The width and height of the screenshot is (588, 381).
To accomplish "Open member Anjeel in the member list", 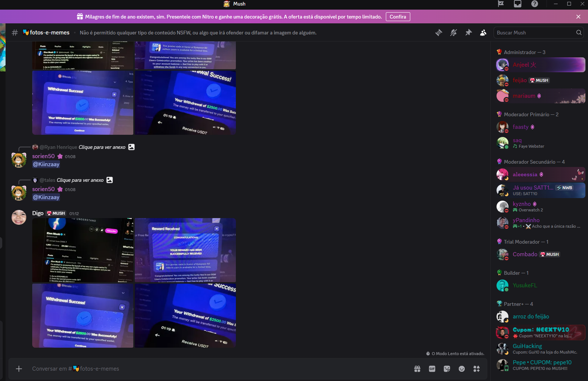I will [x=541, y=65].
